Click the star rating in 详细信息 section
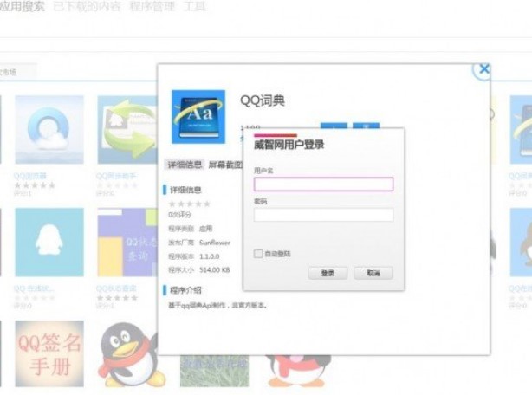Image resolution: width=532 pixels, height=395 pixels. tap(190, 204)
